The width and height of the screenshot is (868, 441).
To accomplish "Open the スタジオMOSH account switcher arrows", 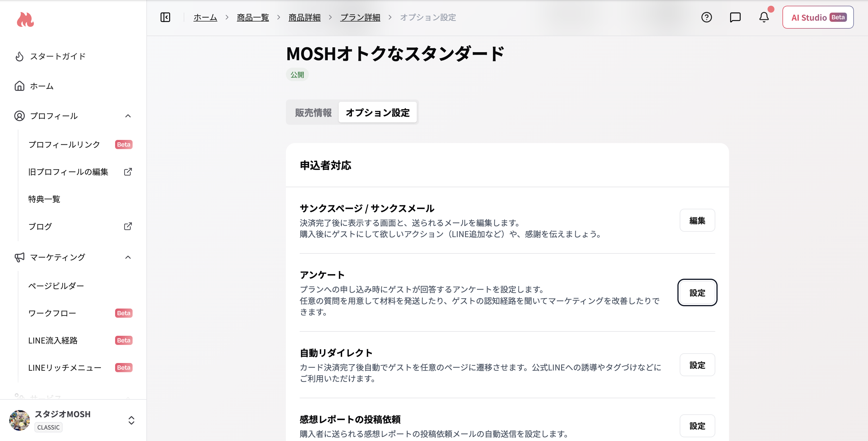I will tap(131, 420).
